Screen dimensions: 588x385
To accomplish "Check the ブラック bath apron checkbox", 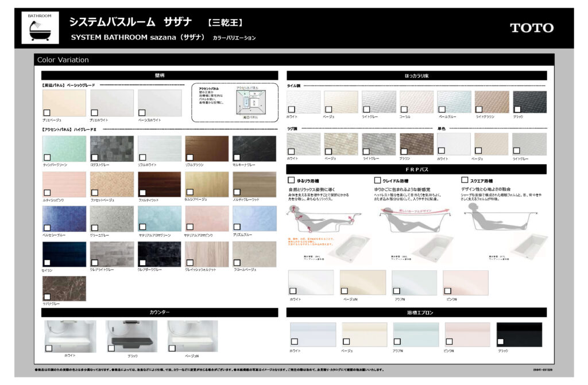I will 501,341.
